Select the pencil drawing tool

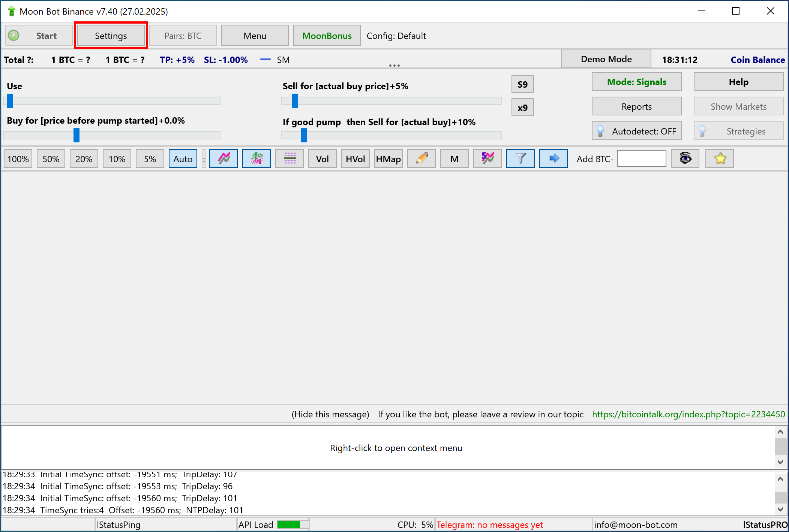coord(421,159)
